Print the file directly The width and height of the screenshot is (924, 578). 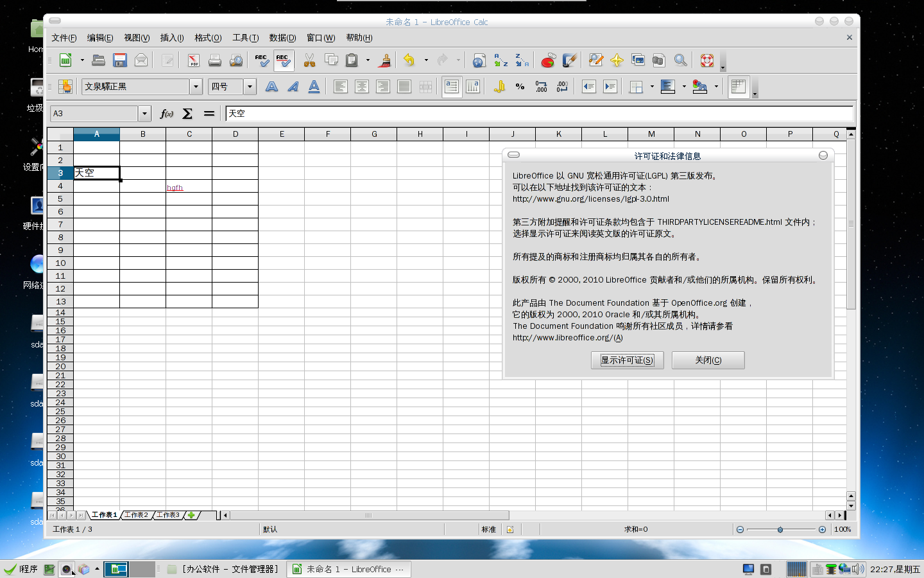coord(215,60)
